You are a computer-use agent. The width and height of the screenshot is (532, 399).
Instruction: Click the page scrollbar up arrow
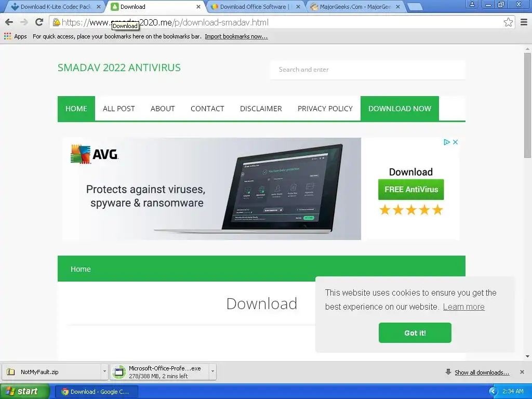tap(527, 49)
